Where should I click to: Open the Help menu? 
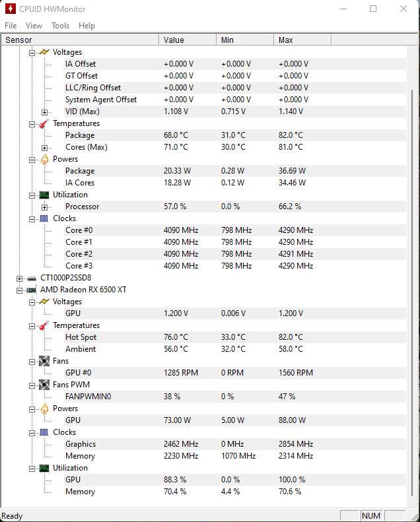(x=87, y=26)
